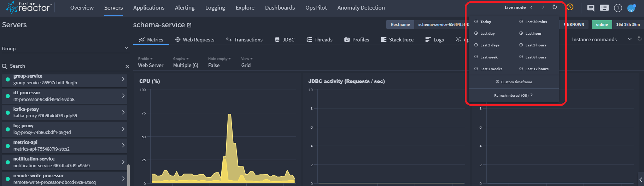
Task: Open the user avatar menu
Action: (632, 8)
